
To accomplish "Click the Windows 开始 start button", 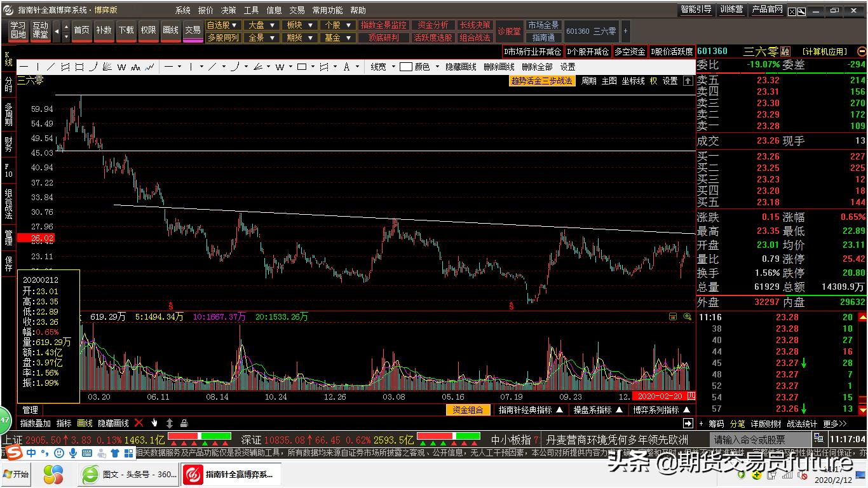I will click(x=16, y=475).
